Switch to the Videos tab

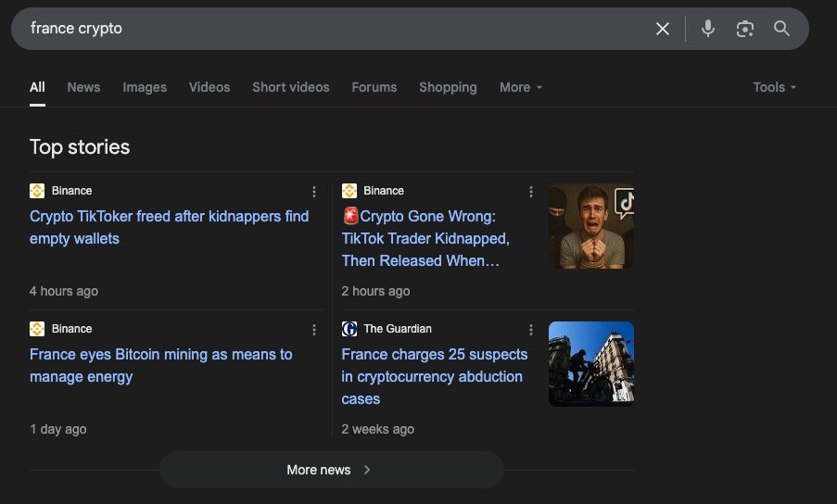click(209, 87)
